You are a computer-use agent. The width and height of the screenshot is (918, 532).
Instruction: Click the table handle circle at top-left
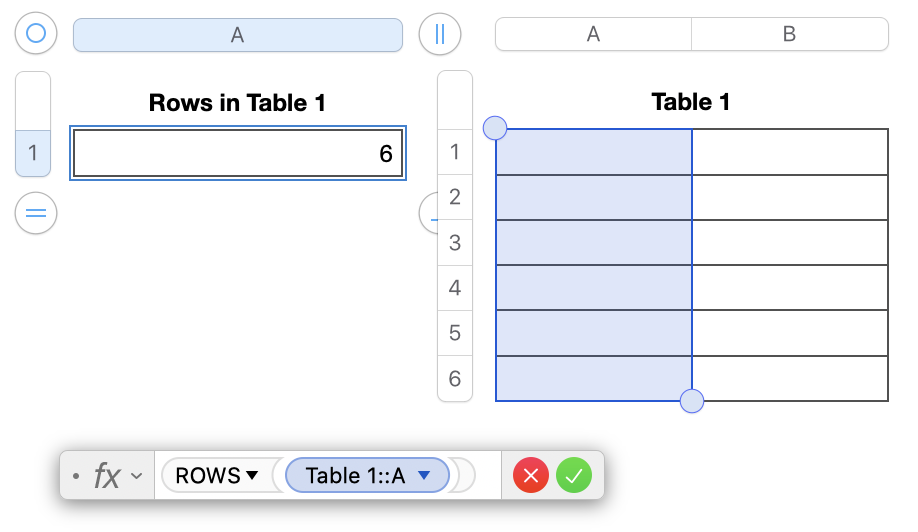tap(36, 34)
